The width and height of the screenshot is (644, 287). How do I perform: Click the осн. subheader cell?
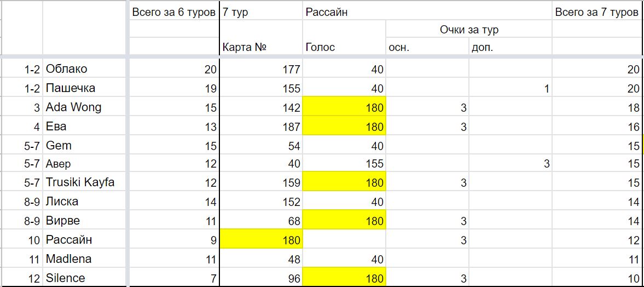click(x=427, y=47)
